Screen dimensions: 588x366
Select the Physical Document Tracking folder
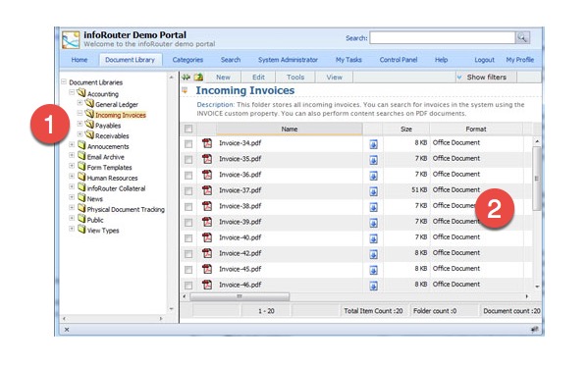tap(126, 210)
